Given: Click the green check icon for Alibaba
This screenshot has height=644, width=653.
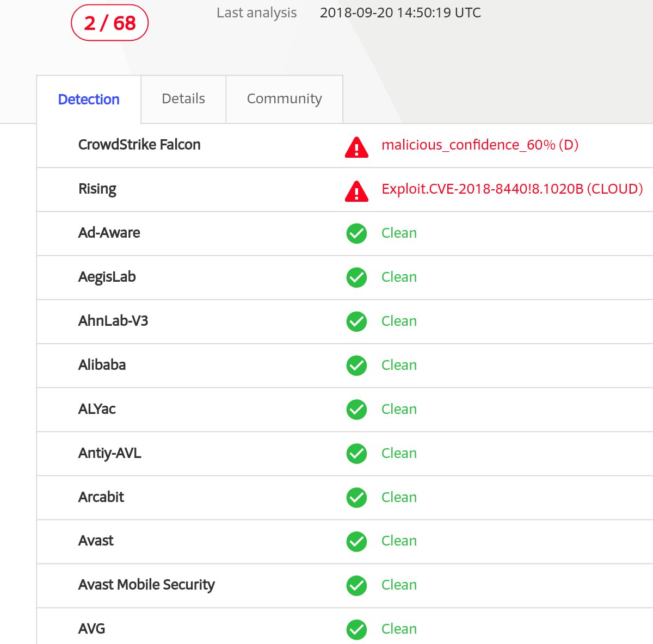Looking at the screenshot, I should click(356, 366).
